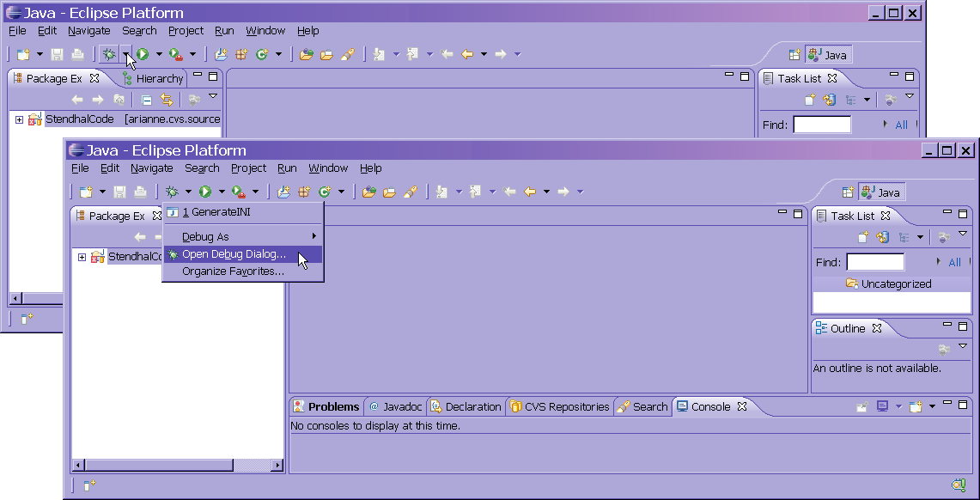This screenshot has width=980, height=500.
Task: Click New Task icon in front Task List
Action: (861, 237)
